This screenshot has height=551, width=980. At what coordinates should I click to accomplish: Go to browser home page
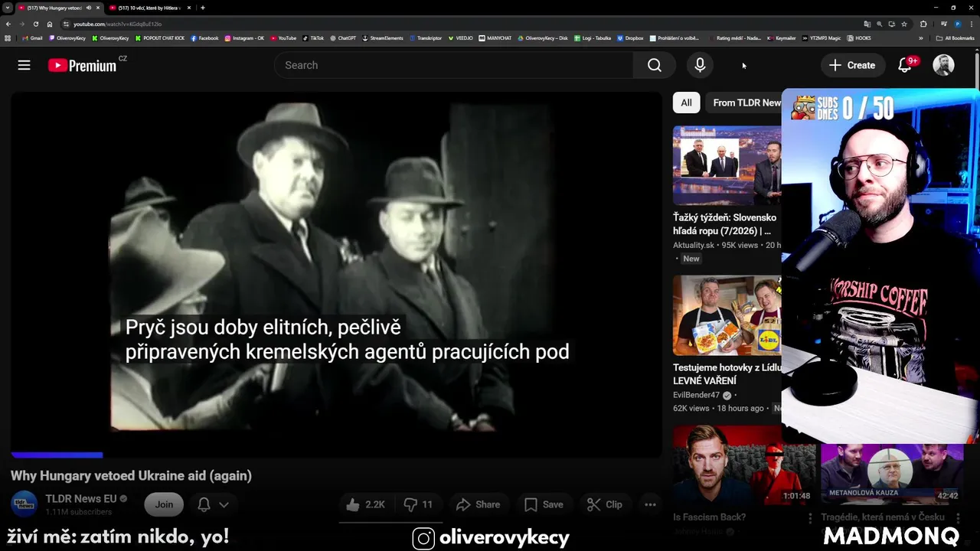pos(49,24)
